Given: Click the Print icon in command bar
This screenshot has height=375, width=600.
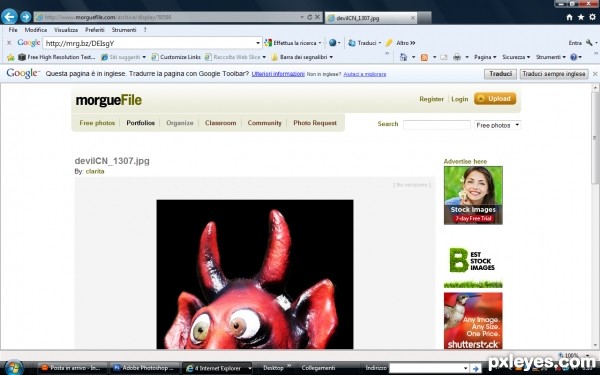Looking at the screenshot, I should tap(457, 57).
